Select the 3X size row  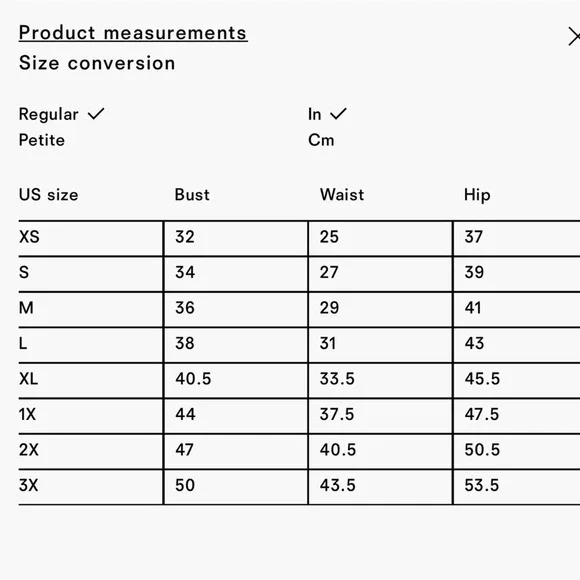(299, 487)
